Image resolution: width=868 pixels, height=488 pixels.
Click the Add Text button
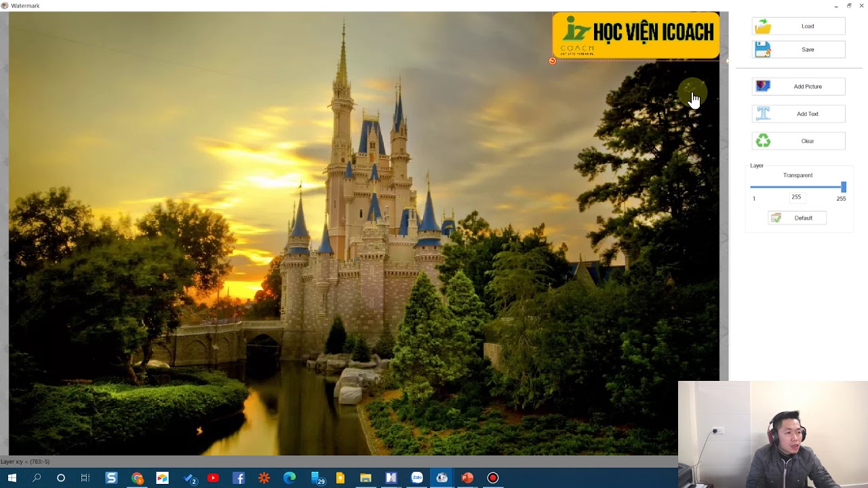pyautogui.click(x=798, y=114)
